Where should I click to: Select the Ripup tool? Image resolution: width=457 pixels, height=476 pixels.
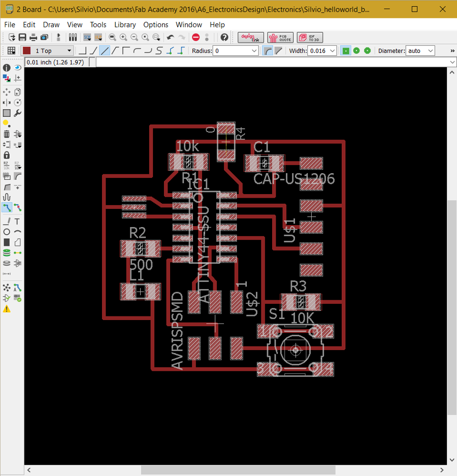pos(18,208)
